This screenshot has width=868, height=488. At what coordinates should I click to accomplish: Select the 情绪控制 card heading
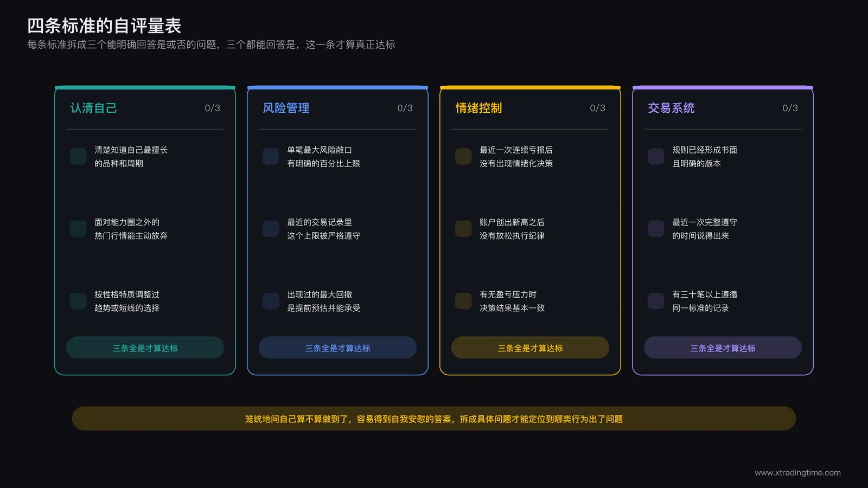[479, 108]
